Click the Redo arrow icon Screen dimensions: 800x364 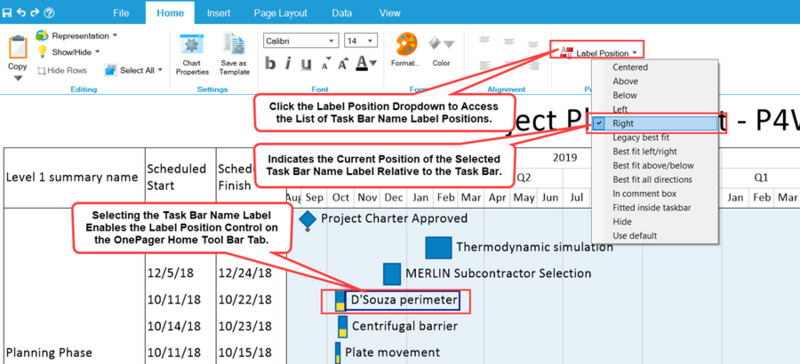point(35,13)
